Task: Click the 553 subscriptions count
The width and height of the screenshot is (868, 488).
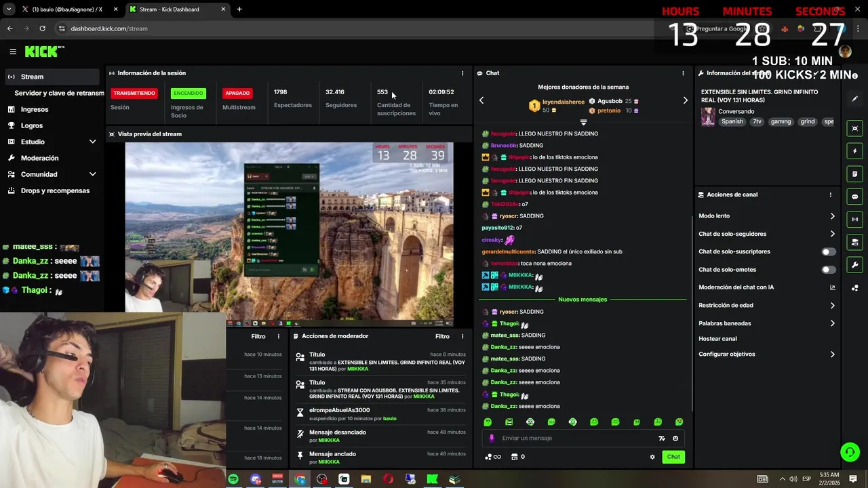Action: (382, 92)
